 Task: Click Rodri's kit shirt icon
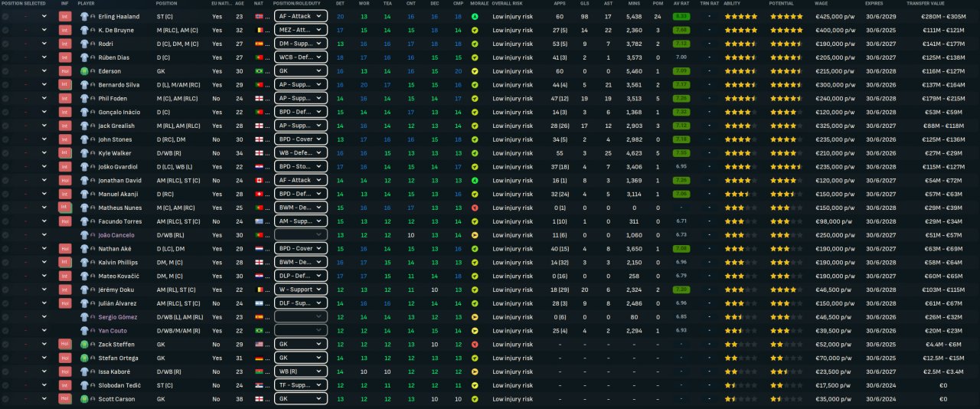[x=84, y=44]
